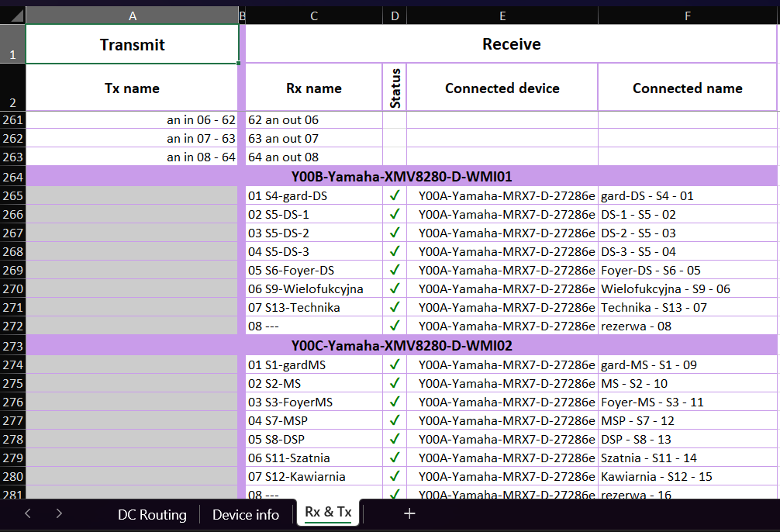Select row header 261
Viewport: 780px width, 532px height.
tap(12, 120)
